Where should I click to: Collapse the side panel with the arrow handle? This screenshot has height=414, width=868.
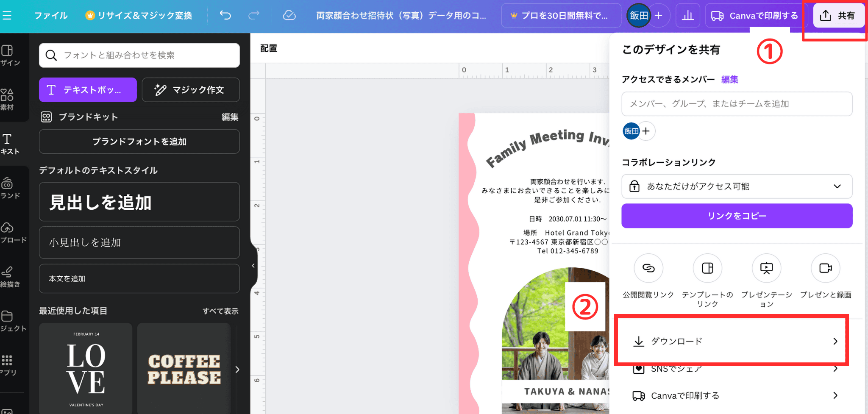click(253, 266)
